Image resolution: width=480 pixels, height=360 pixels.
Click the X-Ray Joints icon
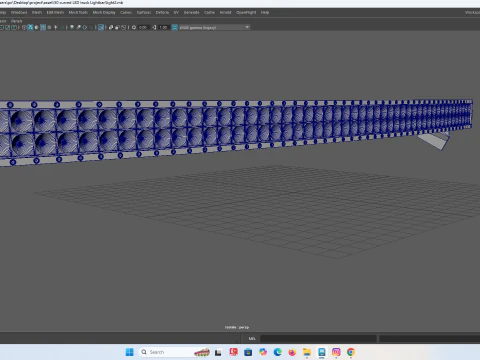(124, 27)
